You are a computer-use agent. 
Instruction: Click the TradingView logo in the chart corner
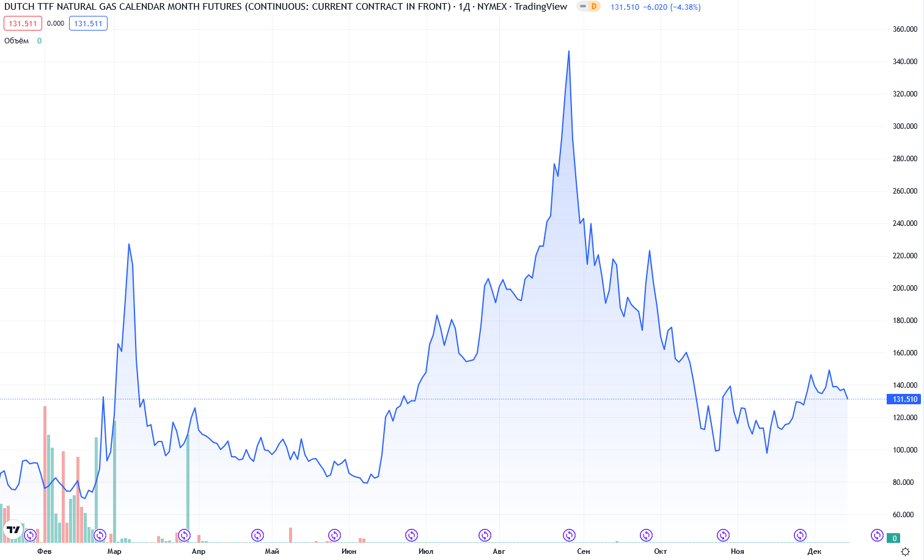(x=13, y=529)
